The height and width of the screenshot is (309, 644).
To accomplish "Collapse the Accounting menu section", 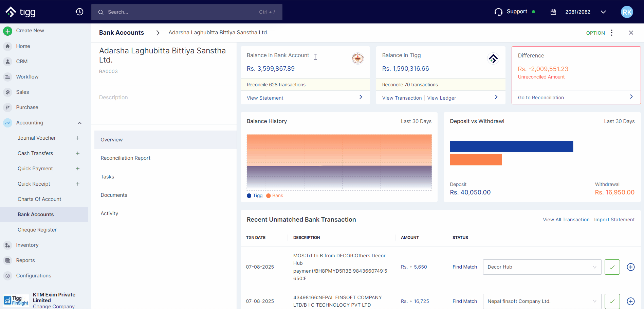I will click(x=79, y=123).
